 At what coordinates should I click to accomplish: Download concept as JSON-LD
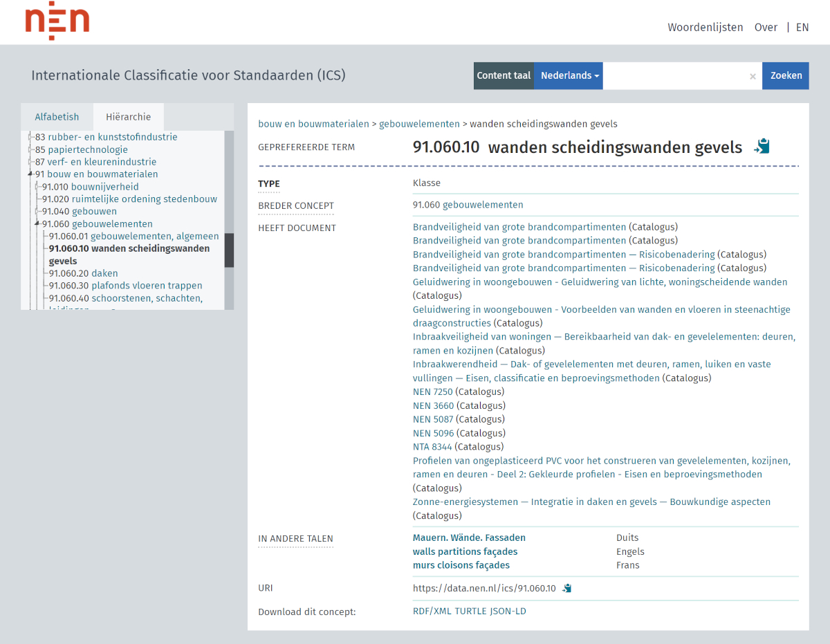[508, 611]
